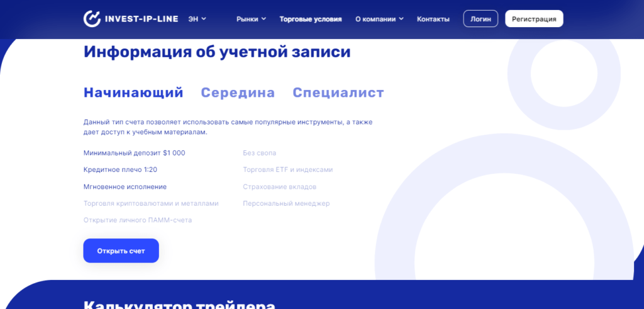Click Персональный менеджер text
This screenshot has width=644, height=309.
pyautogui.click(x=286, y=203)
